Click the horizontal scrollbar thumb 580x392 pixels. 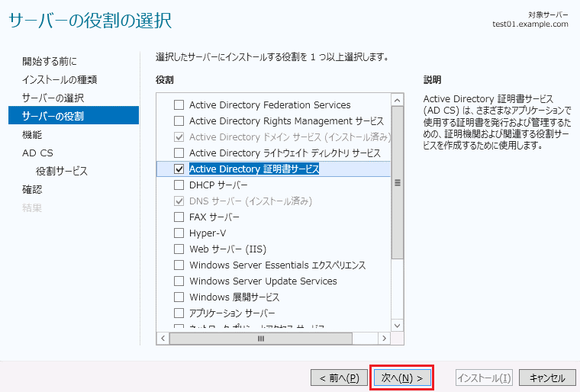[x=261, y=339]
